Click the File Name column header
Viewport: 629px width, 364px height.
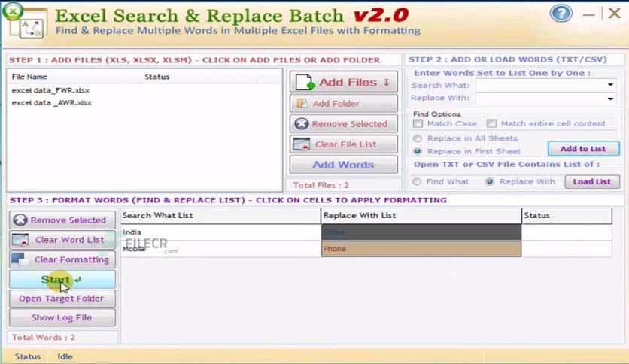click(29, 77)
